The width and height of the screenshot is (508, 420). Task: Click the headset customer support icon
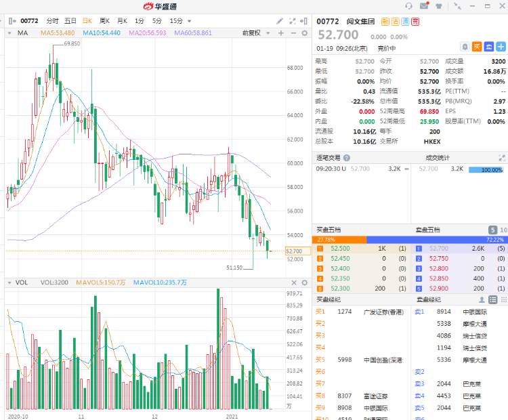(408, 6)
